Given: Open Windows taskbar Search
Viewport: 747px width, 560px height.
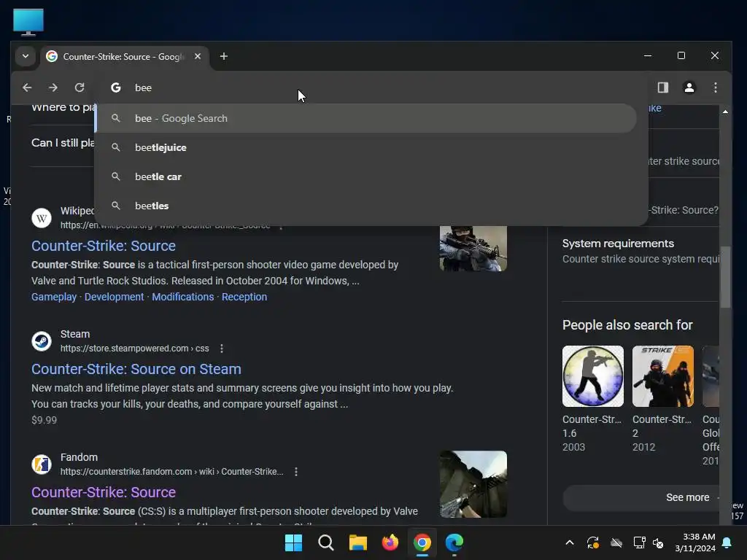Looking at the screenshot, I should [326, 542].
